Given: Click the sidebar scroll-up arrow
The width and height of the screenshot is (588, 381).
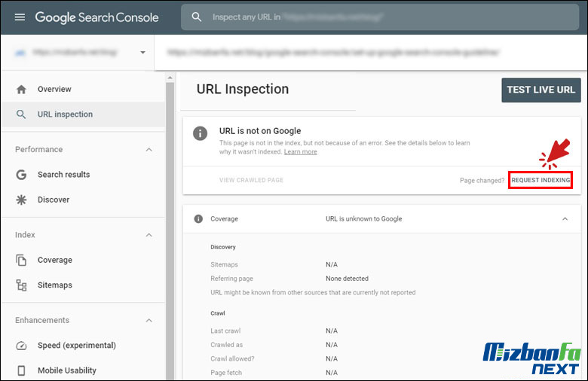Looking at the screenshot, I should pyautogui.click(x=170, y=78).
